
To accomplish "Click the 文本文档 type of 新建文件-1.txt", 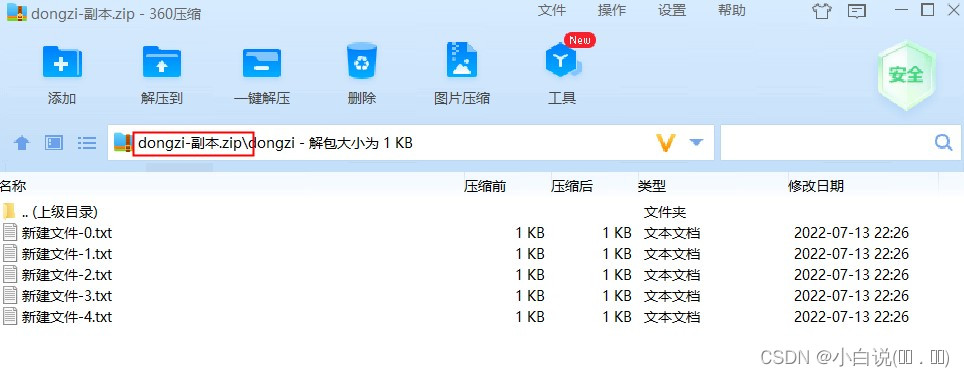I will [672, 254].
